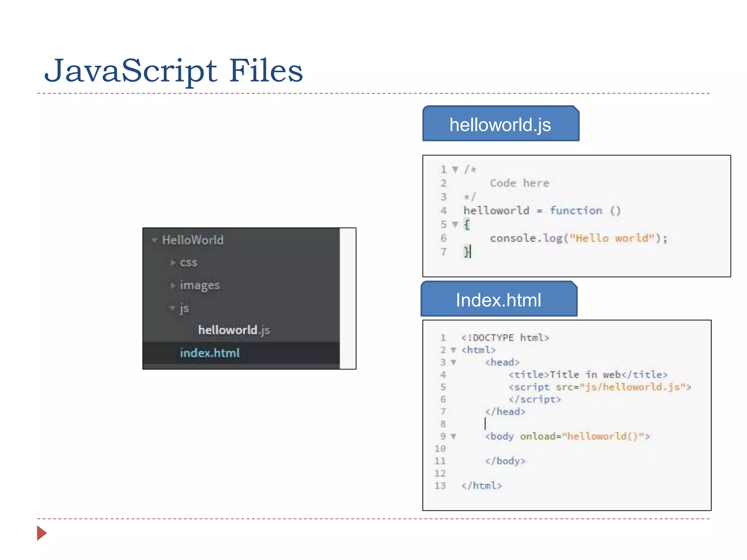
Task: Fold the comment block at helloworld.js line 1
Action: coord(455,170)
